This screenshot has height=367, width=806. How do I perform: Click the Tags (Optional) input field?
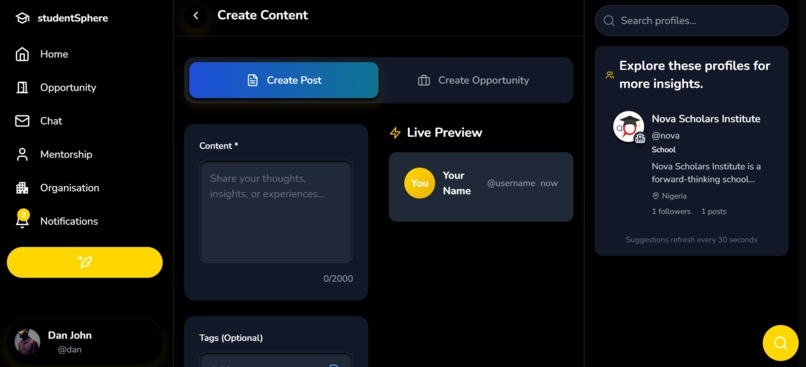(x=276, y=360)
